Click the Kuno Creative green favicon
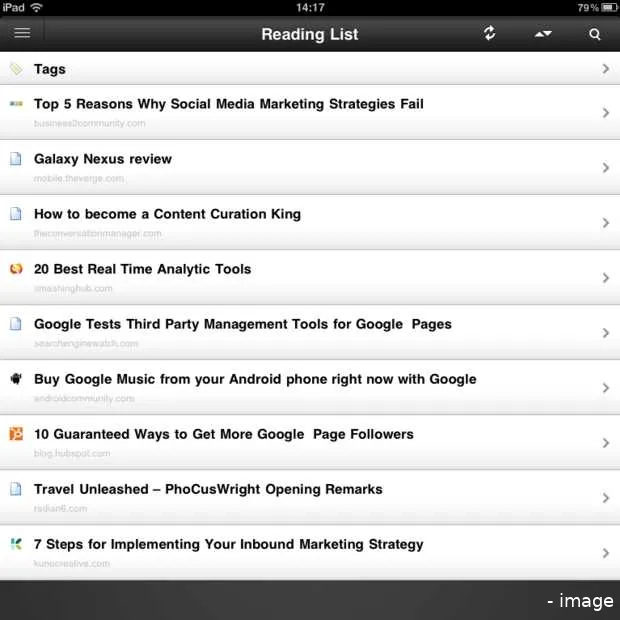Screen dimensions: 620x620 coord(16,543)
